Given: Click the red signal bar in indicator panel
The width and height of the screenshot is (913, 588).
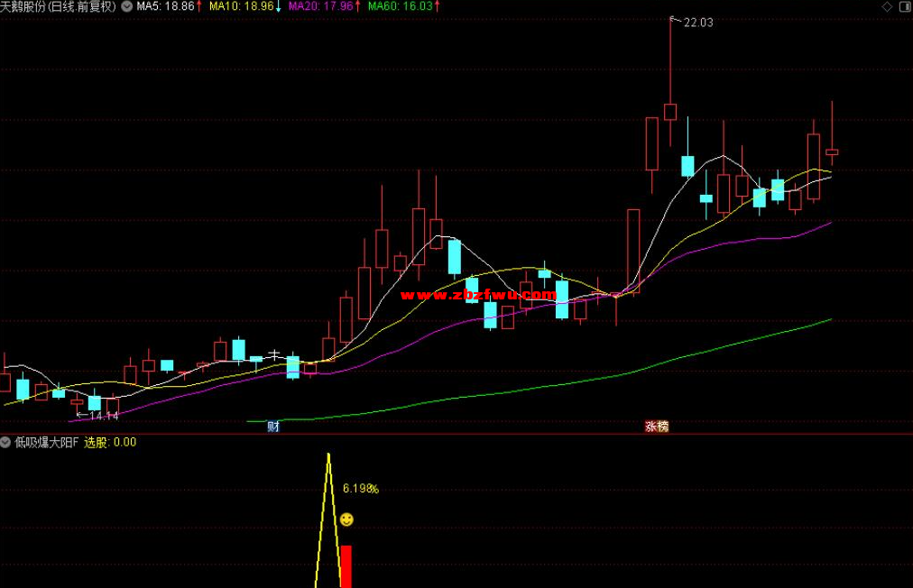Looking at the screenshot, I should (x=346, y=566).
